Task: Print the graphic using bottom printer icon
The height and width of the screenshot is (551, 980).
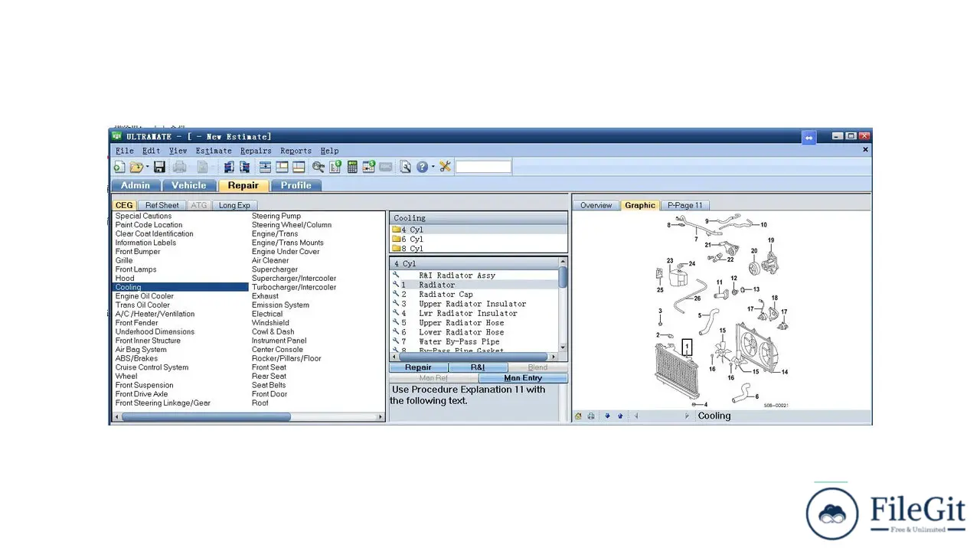Action: click(591, 416)
